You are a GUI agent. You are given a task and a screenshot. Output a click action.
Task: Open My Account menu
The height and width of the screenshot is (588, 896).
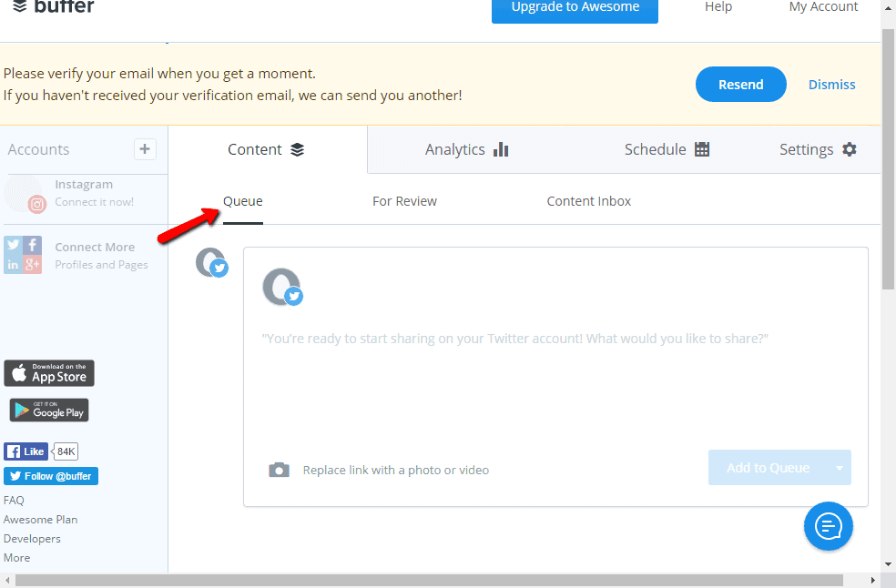(823, 7)
